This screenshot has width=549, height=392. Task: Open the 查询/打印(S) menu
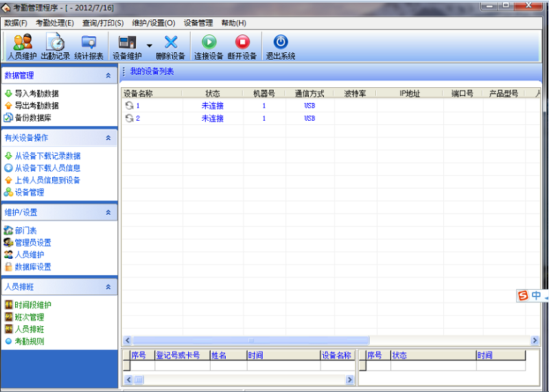(x=103, y=23)
